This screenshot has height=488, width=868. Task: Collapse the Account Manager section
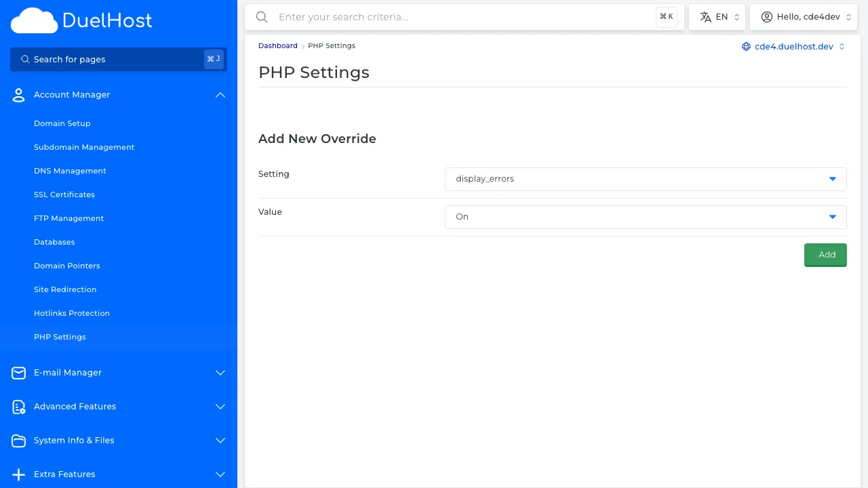point(220,95)
